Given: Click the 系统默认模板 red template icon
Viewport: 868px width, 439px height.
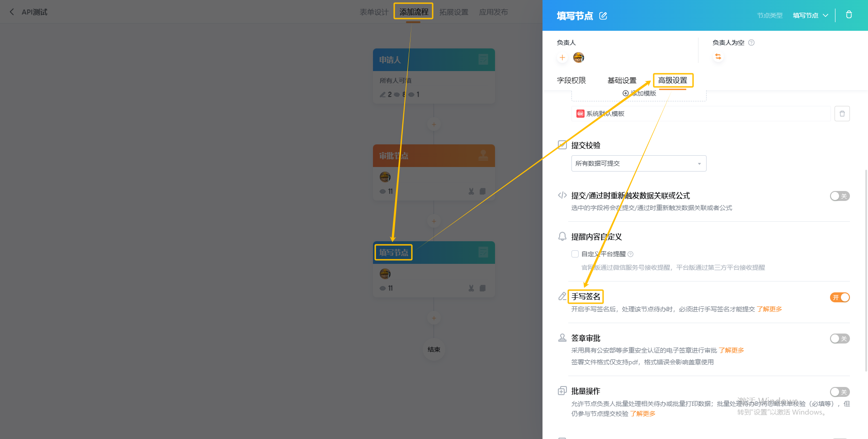Looking at the screenshot, I should 580,114.
